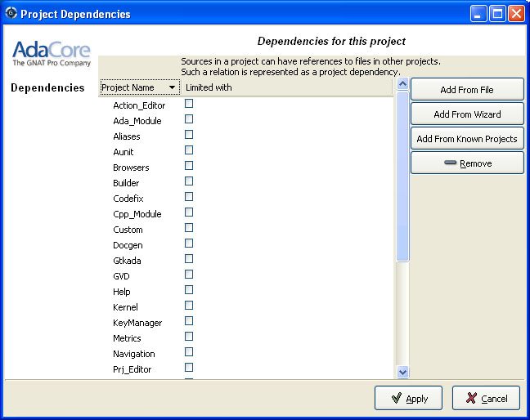
Task: Click the AdaCore logo
Action: pos(51,54)
